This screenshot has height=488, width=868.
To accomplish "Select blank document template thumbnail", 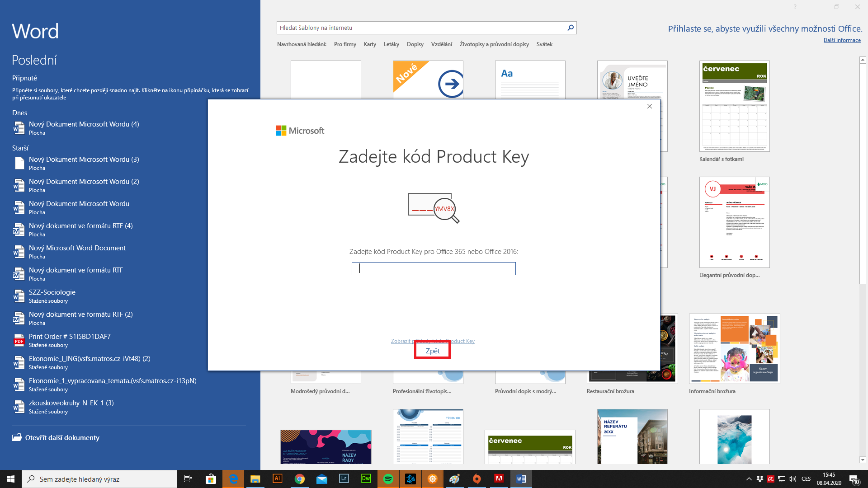I will (x=325, y=80).
